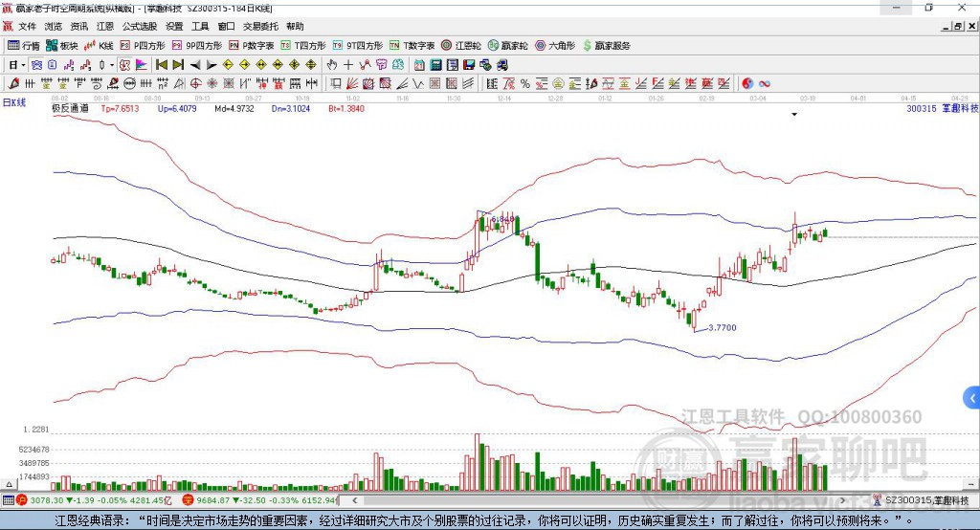The height and width of the screenshot is (530, 980).
Task: Click the blue infinity symbol icon
Action: [x=765, y=84]
